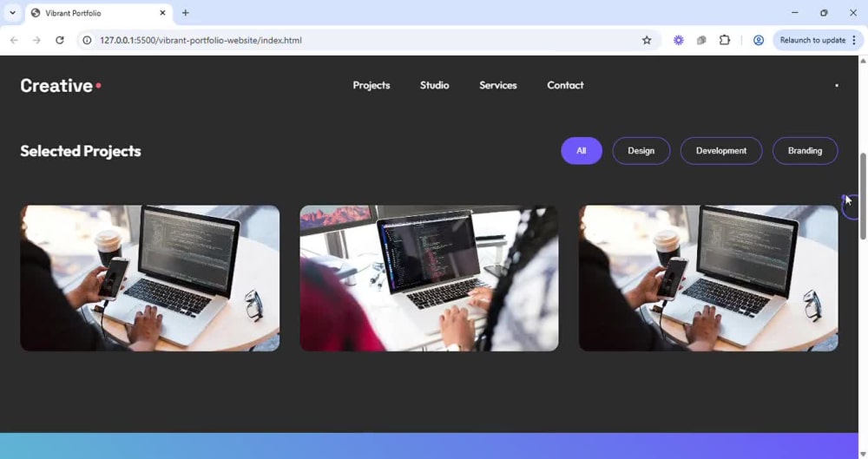Open a new tab with plus icon
This screenshot has width=868, height=459.
pyautogui.click(x=186, y=13)
